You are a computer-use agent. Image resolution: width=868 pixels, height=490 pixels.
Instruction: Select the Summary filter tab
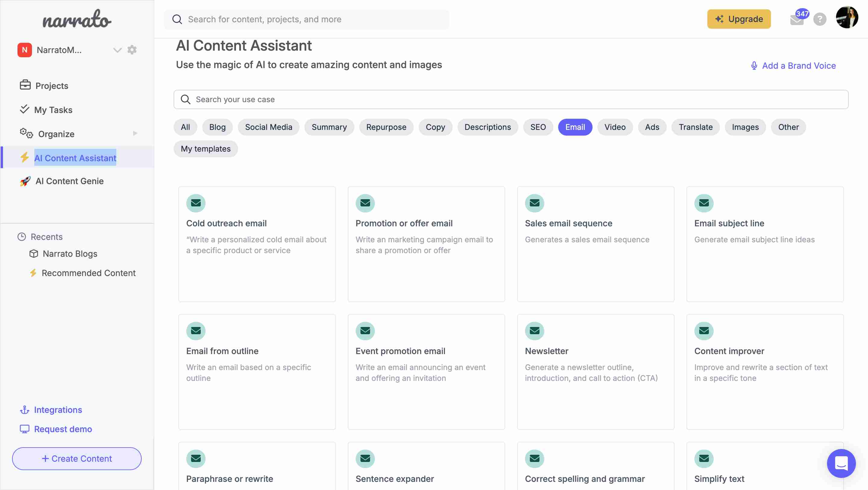[329, 127]
